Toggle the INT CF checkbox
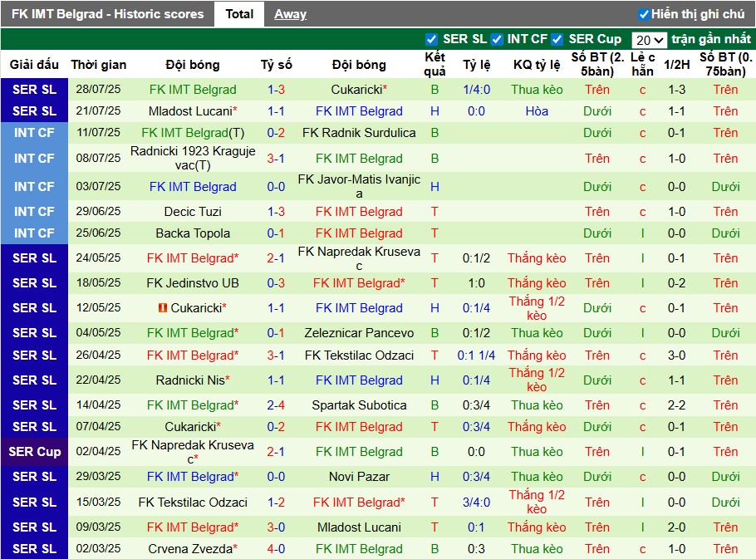 (497, 39)
